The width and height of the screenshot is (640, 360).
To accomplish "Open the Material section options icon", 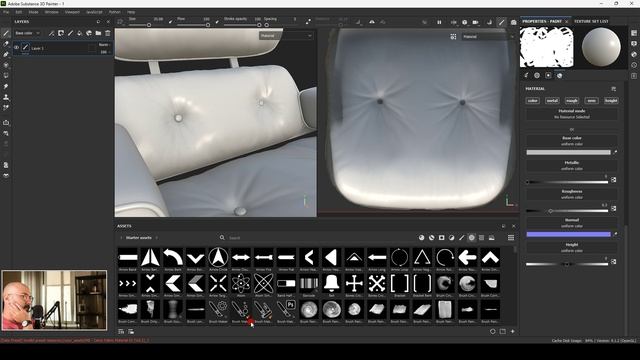I will (613, 89).
